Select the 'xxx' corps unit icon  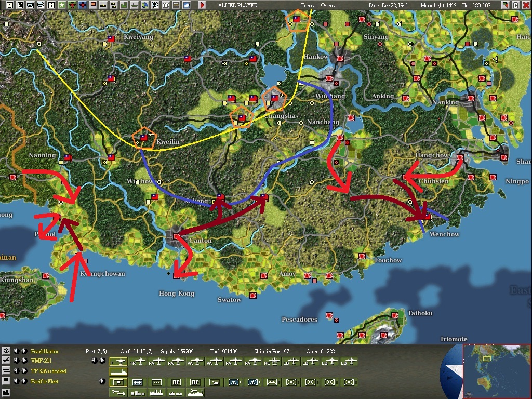[x=157, y=382]
